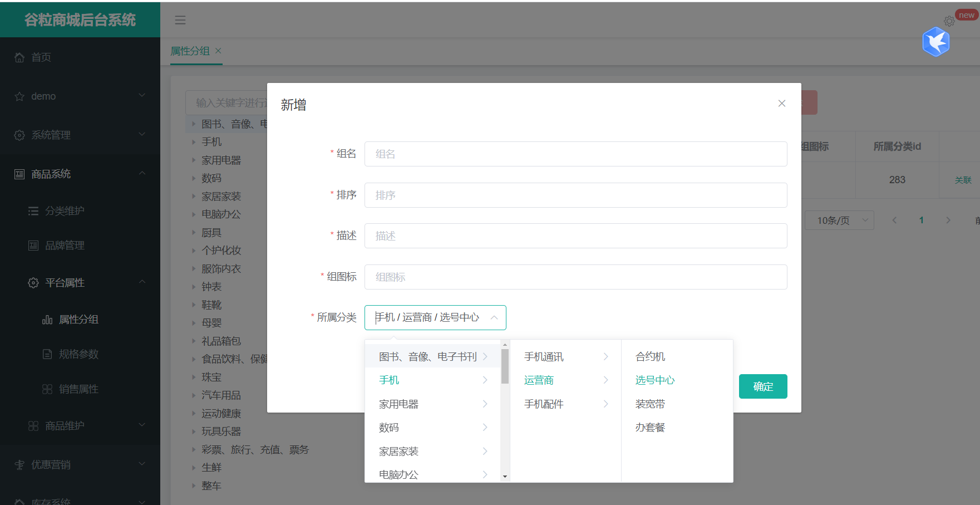Select the 生鲜 category tree node
Image resolution: width=980 pixels, height=505 pixels.
(x=211, y=468)
